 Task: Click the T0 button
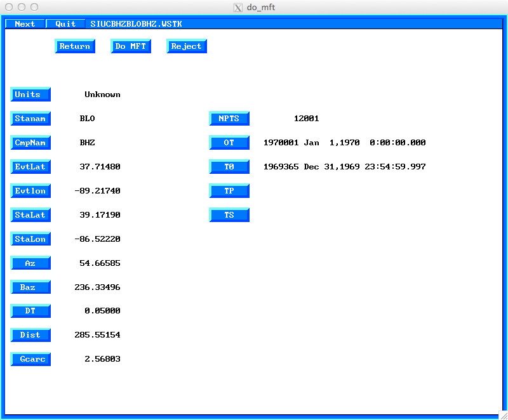(x=229, y=167)
